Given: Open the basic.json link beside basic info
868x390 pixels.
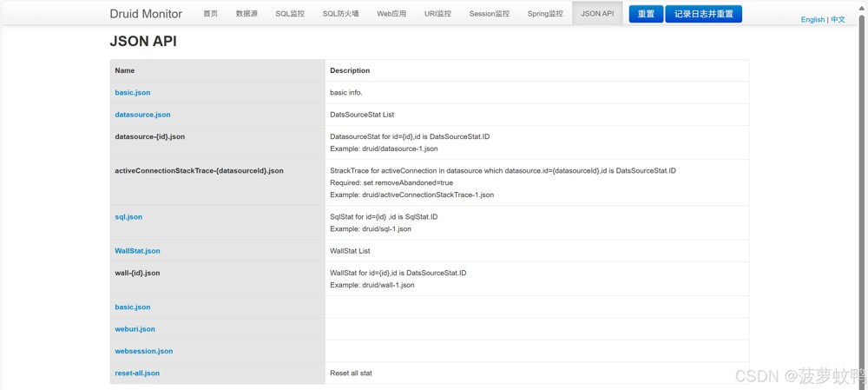Looking at the screenshot, I should click(133, 93).
